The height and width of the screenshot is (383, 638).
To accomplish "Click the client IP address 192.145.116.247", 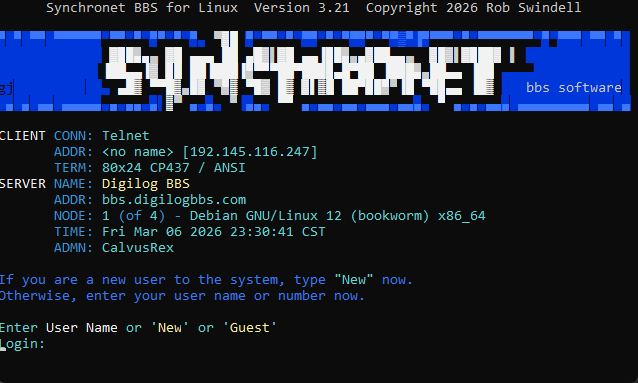I will [250, 152].
